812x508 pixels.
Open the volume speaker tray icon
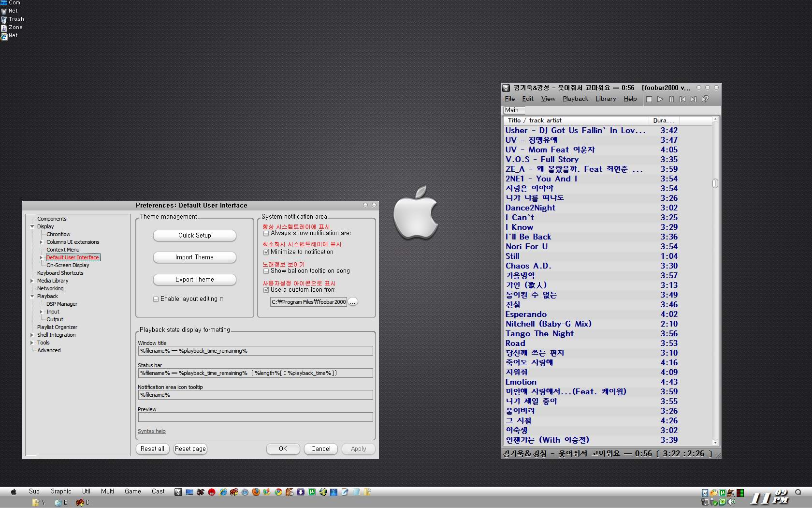731,502
